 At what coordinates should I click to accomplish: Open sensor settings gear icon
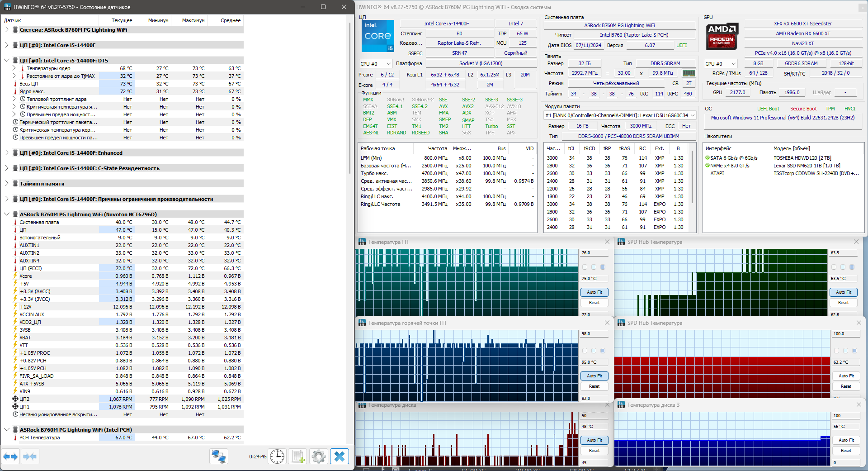coord(319,457)
